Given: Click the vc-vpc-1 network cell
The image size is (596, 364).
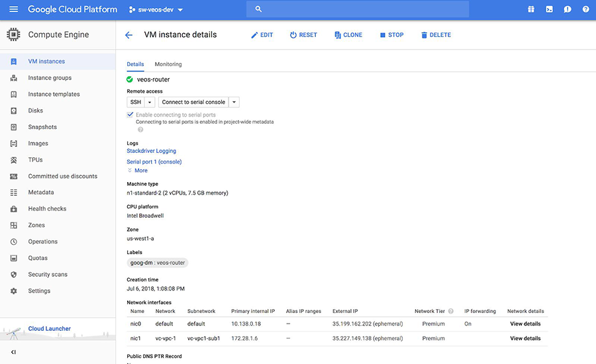Looking at the screenshot, I should coord(166,338).
